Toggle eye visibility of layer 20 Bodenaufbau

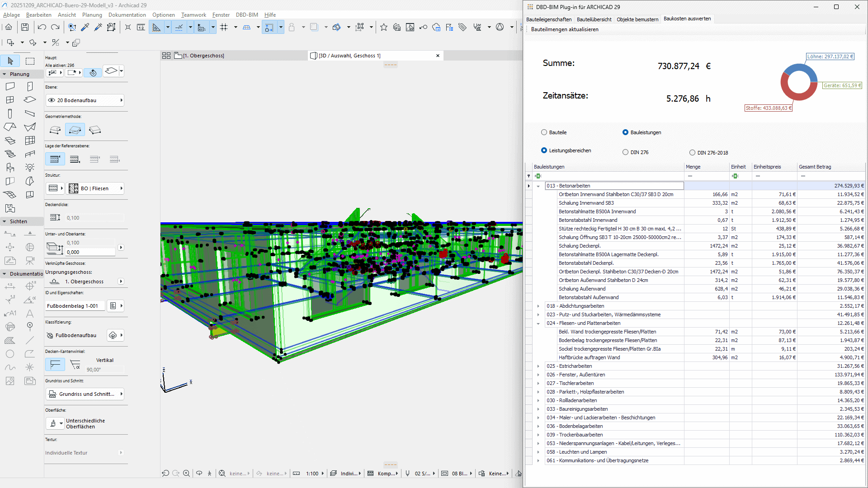52,100
